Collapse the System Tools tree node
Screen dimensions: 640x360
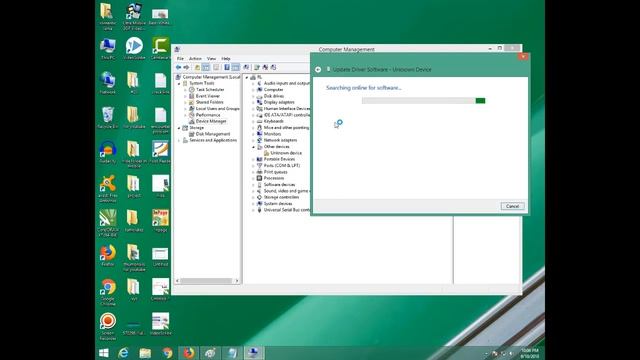(179, 83)
